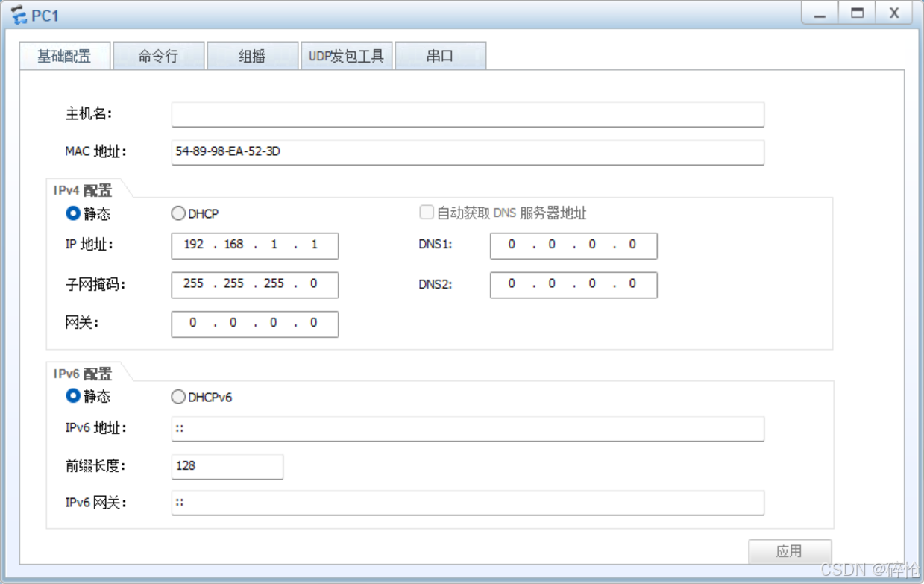Open the UDP发包工具 tab
924x584 pixels.
tap(346, 56)
